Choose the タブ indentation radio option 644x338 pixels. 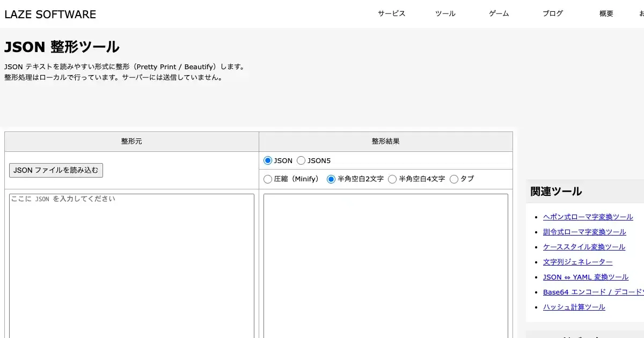point(454,179)
